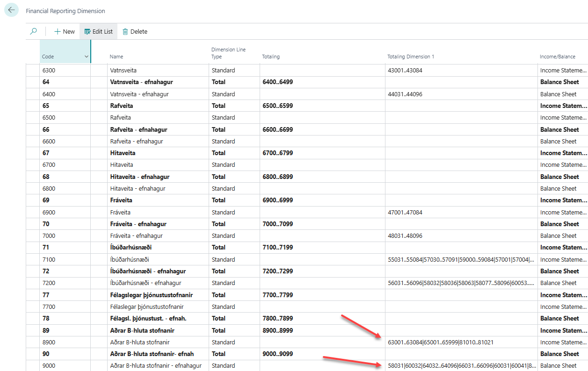Viewport: 588px width, 371px height.
Task: Select name Félagsl. þjónustust. - efnah.
Action: (x=148, y=318)
